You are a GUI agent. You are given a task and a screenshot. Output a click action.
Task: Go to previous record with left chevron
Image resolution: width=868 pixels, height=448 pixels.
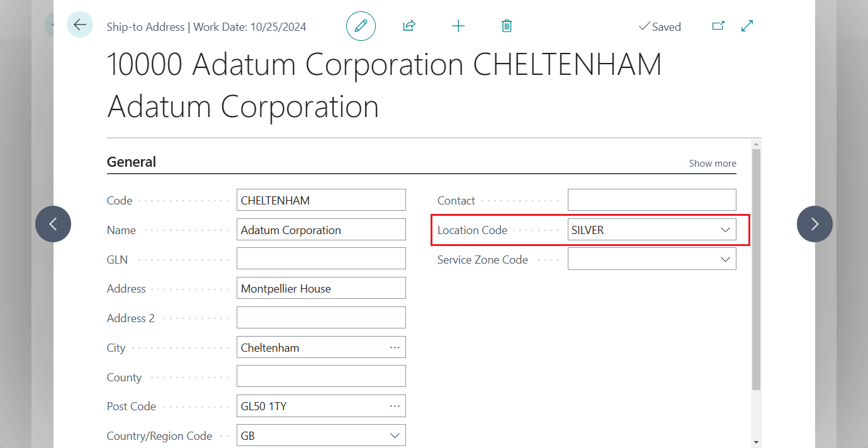(x=54, y=223)
